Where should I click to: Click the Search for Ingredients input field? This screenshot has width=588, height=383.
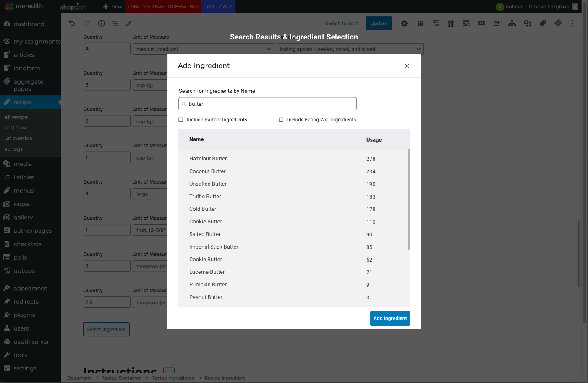[267, 104]
